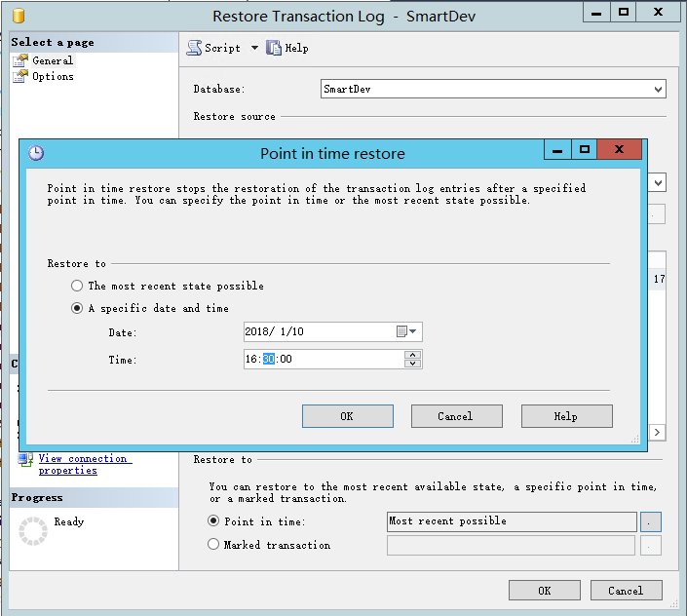
Task: Click the Script toolbar icon
Action: [195, 48]
